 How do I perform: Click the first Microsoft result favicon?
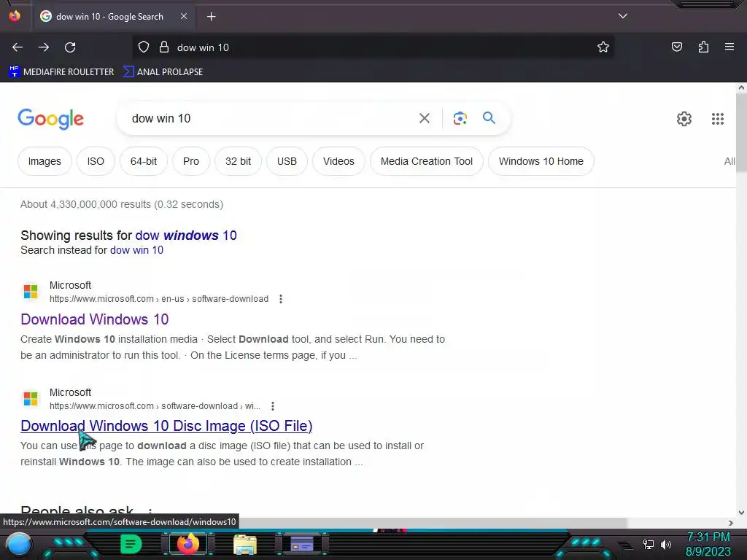pyautogui.click(x=31, y=291)
